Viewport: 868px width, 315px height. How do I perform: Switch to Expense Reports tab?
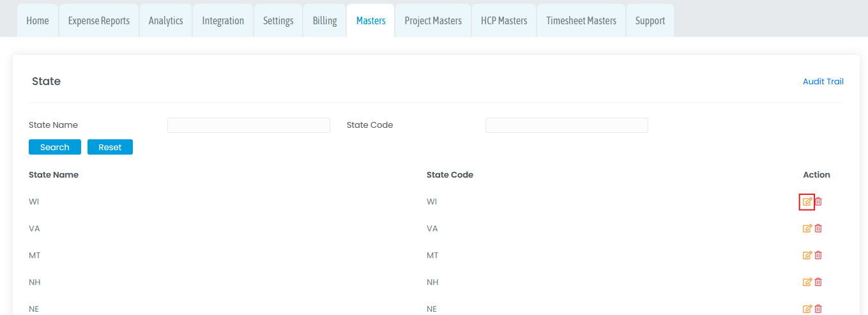click(99, 20)
